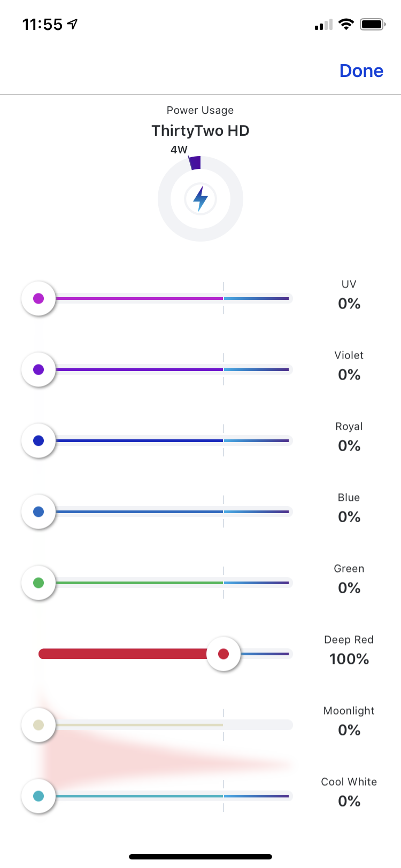The width and height of the screenshot is (401, 868).
Task: Select the Cool White slider knob
Action: (x=38, y=796)
